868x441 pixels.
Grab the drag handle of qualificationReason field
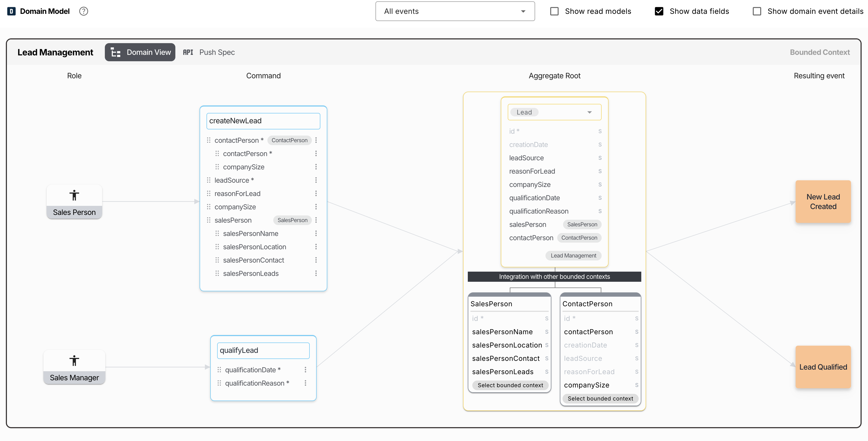[x=219, y=383]
